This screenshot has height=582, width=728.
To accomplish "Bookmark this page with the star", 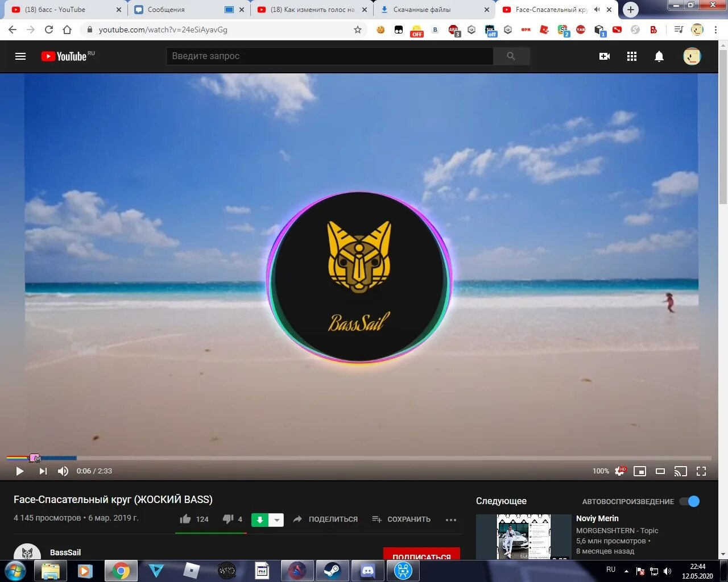I will pos(358,30).
